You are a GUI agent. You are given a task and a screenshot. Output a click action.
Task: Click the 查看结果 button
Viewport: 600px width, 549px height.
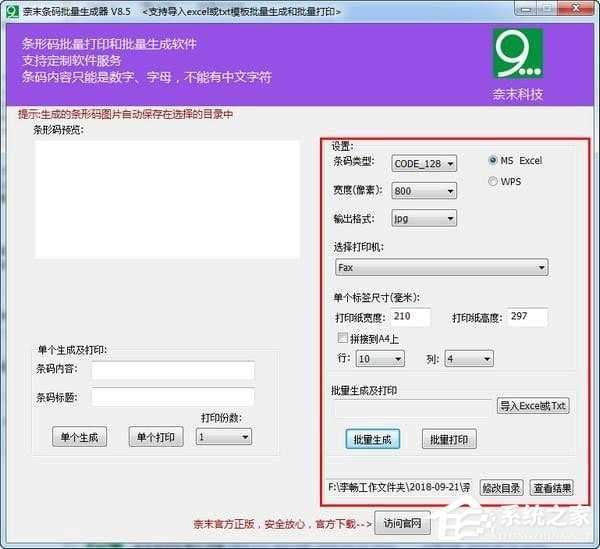(x=552, y=488)
